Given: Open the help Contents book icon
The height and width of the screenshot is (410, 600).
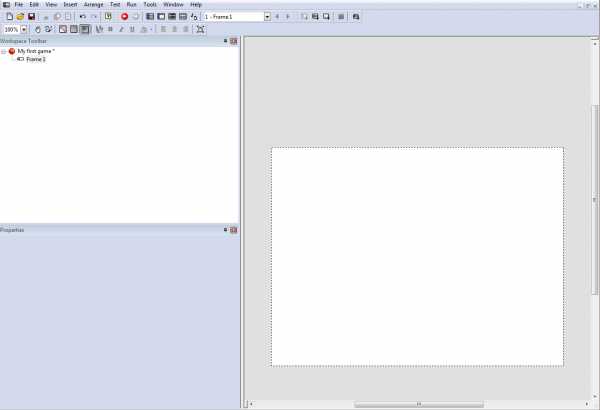Looking at the screenshot, I should 108,16.
